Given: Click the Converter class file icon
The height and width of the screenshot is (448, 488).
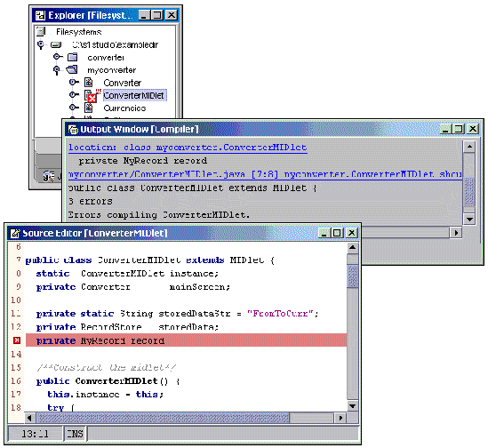Looking at the screenshot, I should click(x=89, y=83).
